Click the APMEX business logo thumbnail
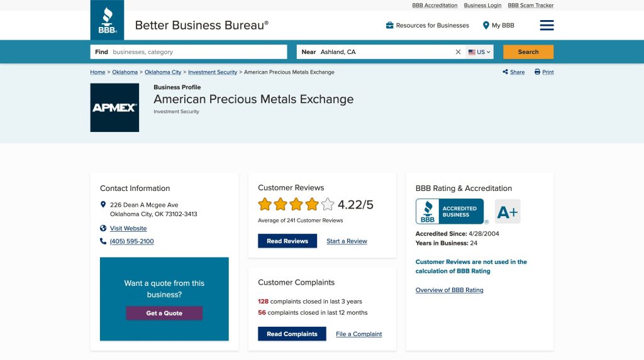This screenshot has height=360, width=644. coord(114,107)
